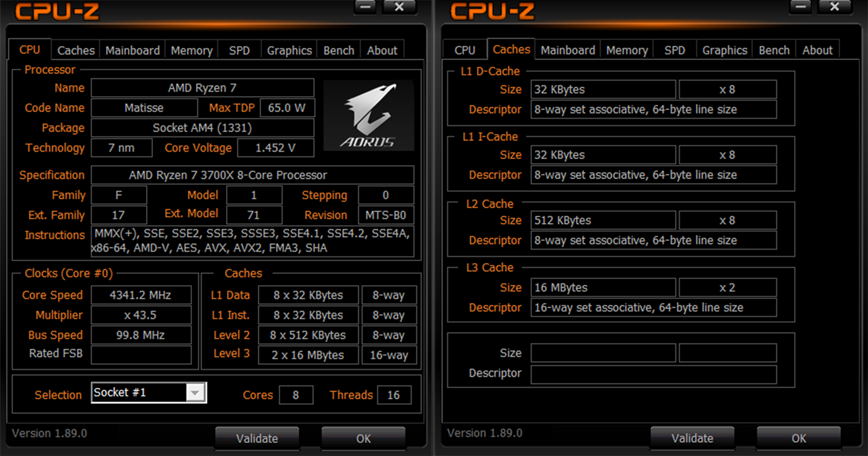Click the Threads count value 16
868x456 pixels.
click(x=394, y=395)
